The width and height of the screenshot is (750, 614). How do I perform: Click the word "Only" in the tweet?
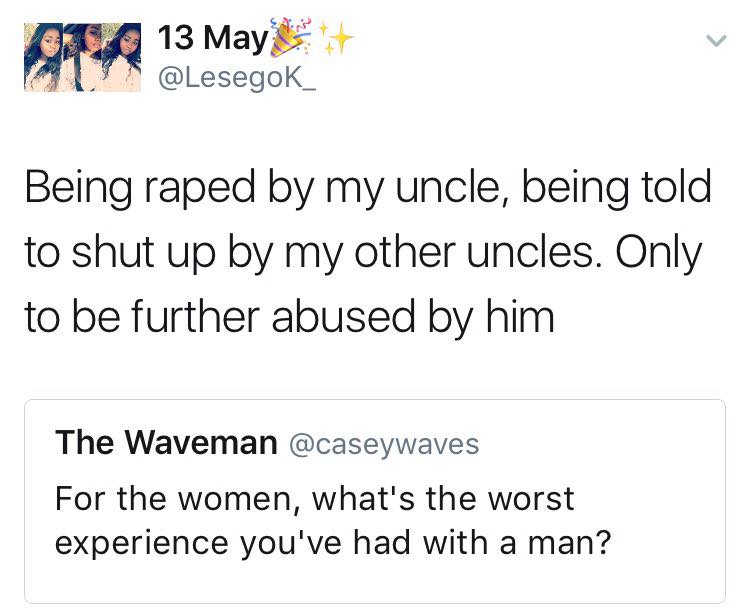click(658, 252)
